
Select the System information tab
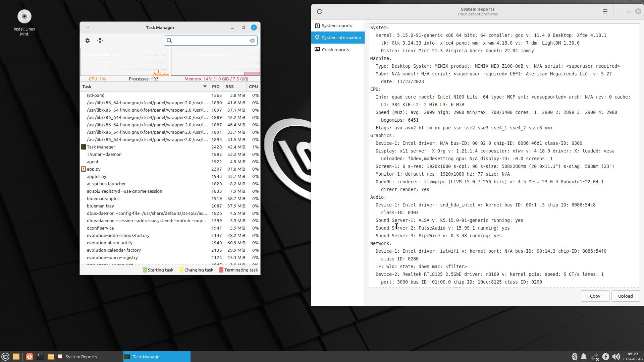[338, 38]
